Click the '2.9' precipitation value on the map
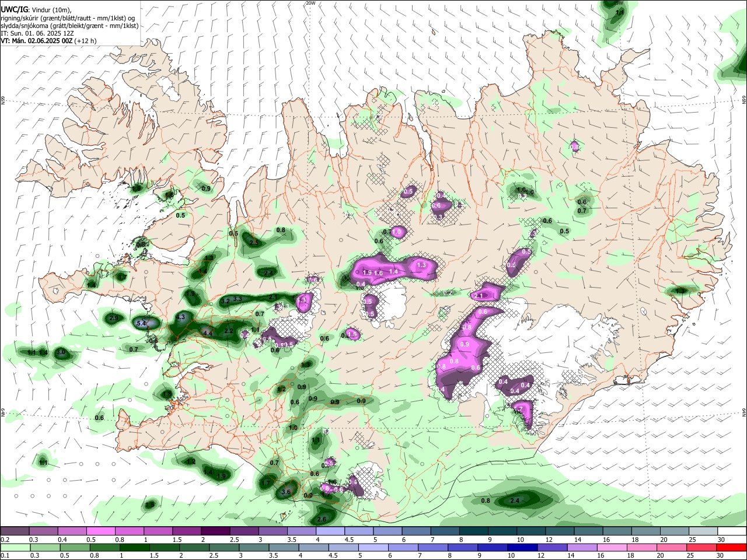Screen dimensions: 747x560 coord(114,318)
